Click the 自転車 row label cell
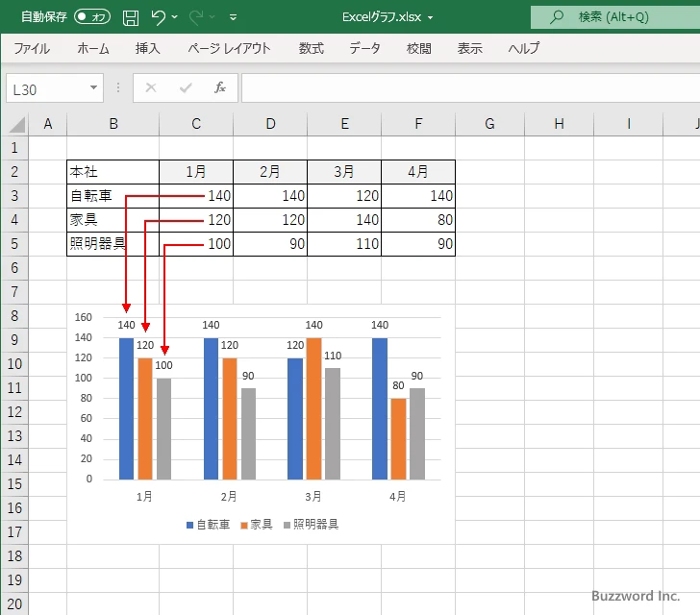This screenshot has height=615, width=700. (112, 196)
